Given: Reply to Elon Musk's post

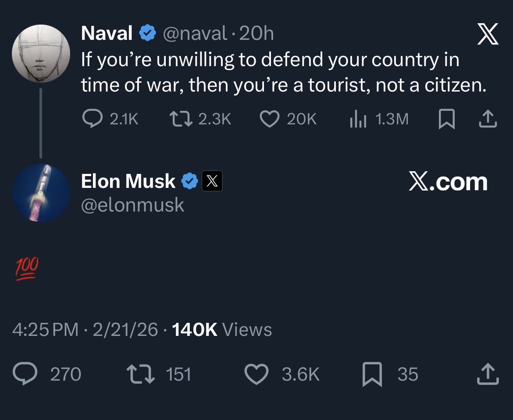Looking at the screenshot, I should tap(25, 374).
